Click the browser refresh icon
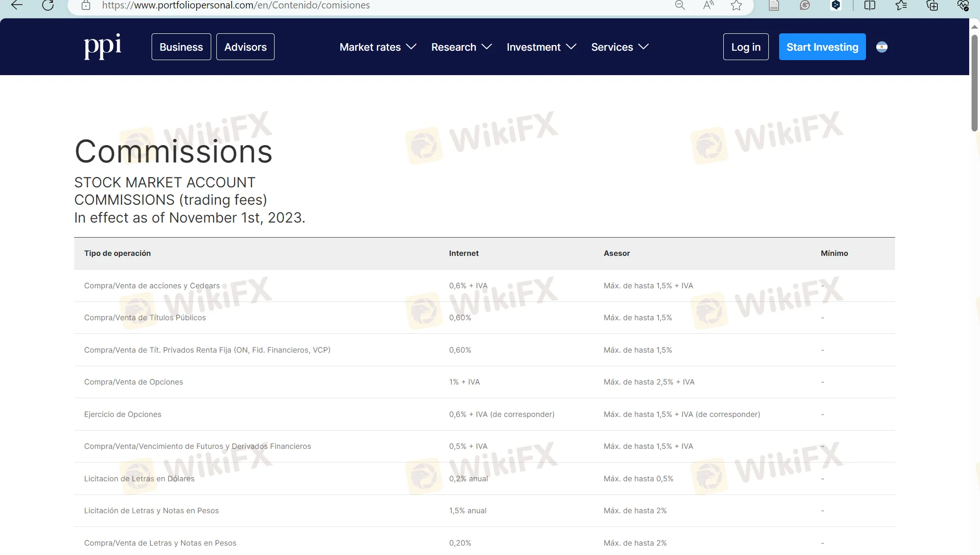Viewport: 980px width, 555px height. click(x=48, y=6)
